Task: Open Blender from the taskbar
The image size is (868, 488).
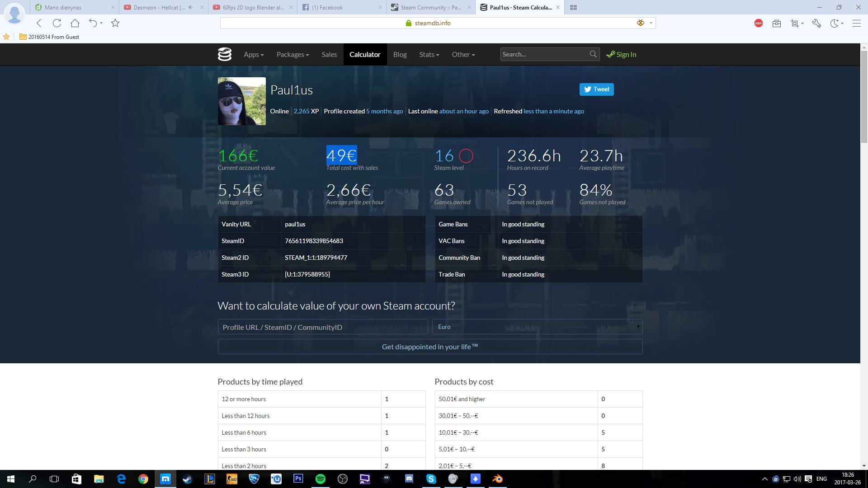Action: coord(497,479)
